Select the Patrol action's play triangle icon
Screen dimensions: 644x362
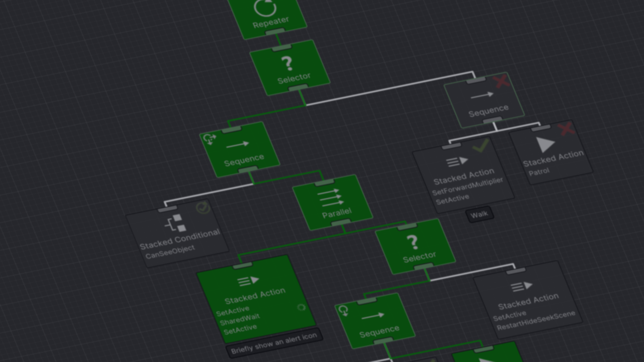pos(545,145)
